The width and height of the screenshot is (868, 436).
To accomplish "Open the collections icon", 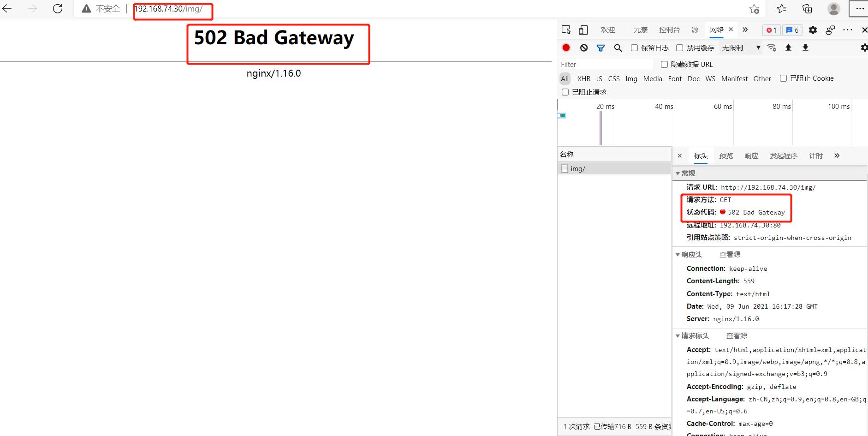I will 807,9.
